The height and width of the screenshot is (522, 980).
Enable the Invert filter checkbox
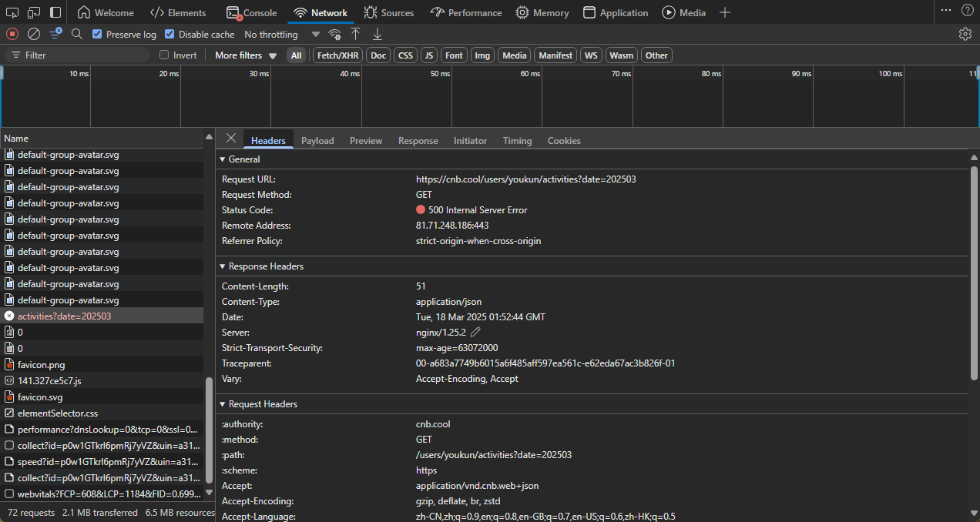[164, 55]
